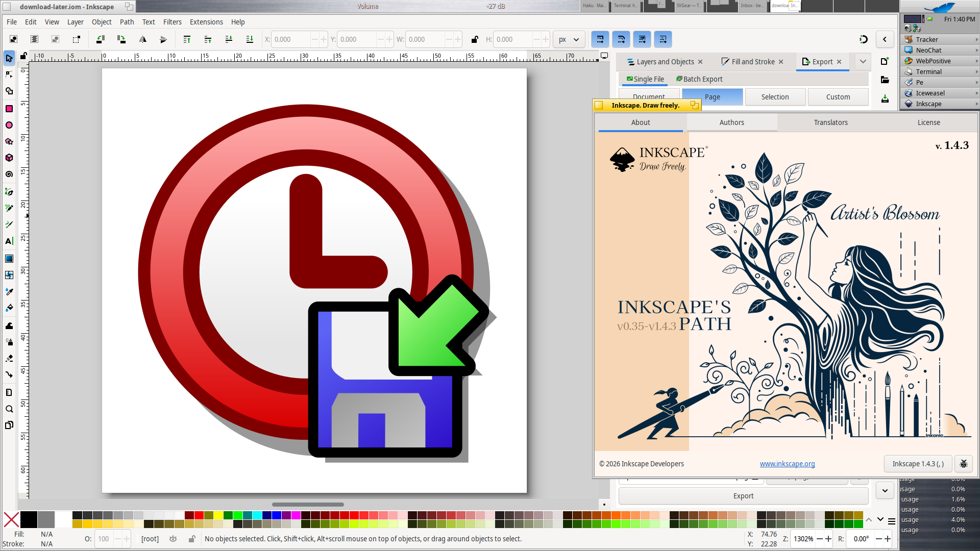
Task: Toggle the second blue transform-behaviour button
Action: pos(621,39)
